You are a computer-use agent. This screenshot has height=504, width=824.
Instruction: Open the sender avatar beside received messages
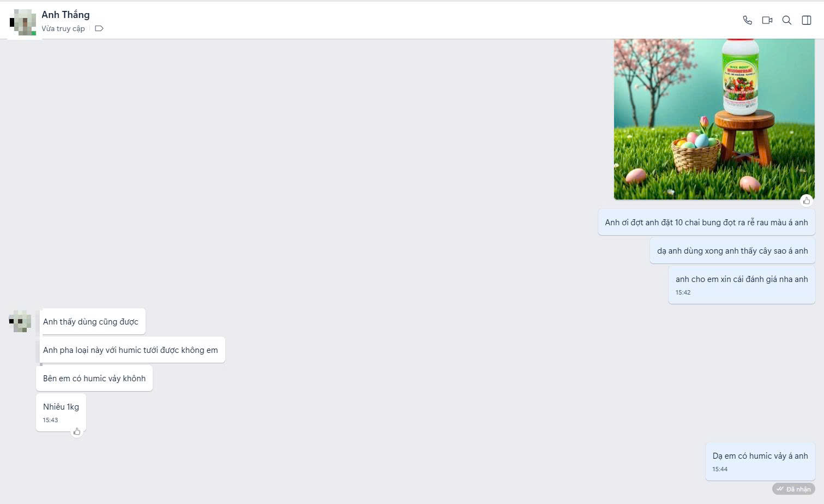coord(20,321)
